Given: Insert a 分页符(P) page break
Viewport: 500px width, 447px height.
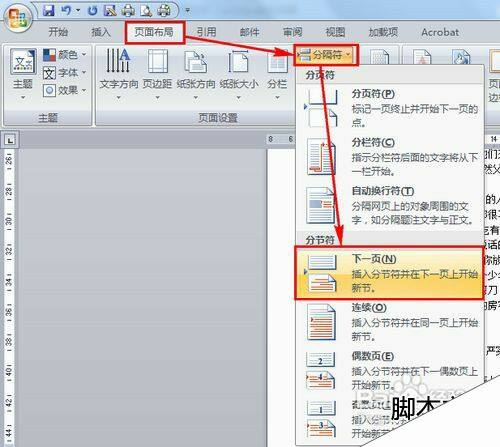Looking at the screenshot, I should click(389, 108).
